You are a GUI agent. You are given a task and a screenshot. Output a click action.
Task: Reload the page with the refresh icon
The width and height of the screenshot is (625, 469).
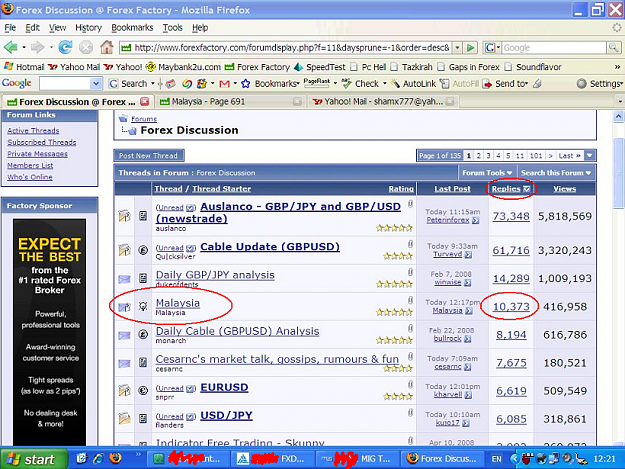65,47
